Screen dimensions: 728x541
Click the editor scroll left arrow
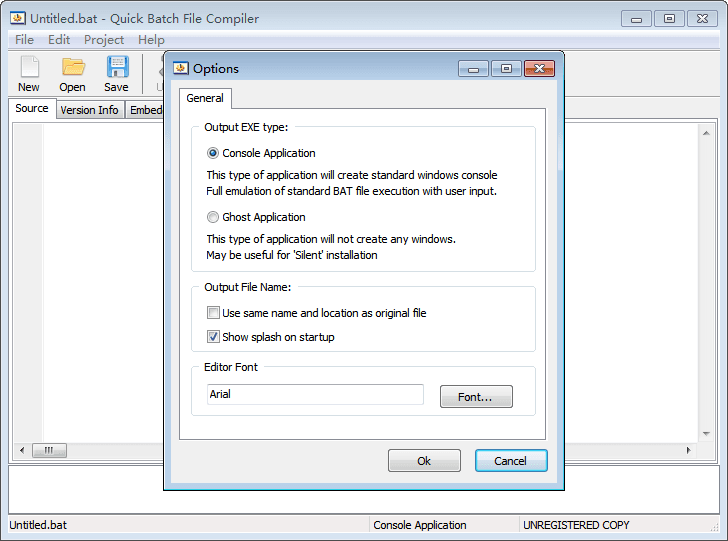coord(22,450)
